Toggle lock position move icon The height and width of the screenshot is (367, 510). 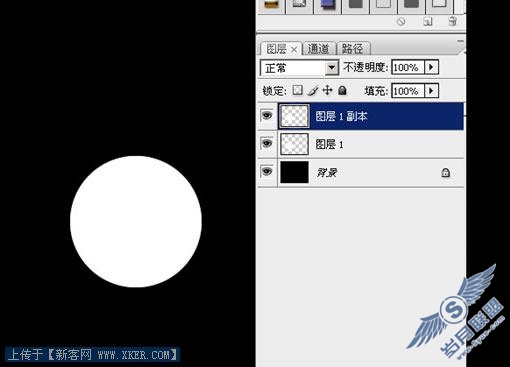point(328,90)
